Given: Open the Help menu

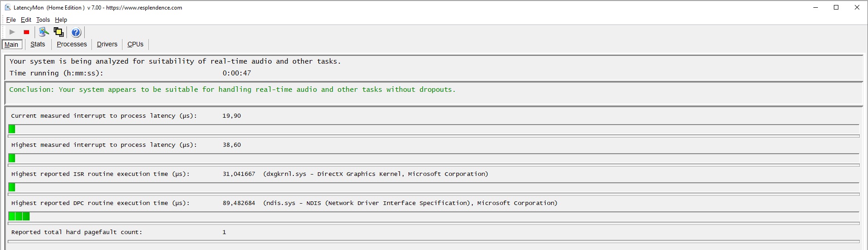Looking at the screenshot, I should tap(61, 20).
